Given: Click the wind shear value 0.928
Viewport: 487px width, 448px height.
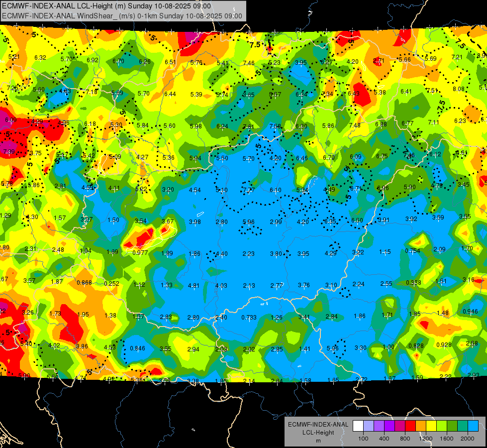Looking at the screenshot, I should pyautogui.click(x=444, y=344).
